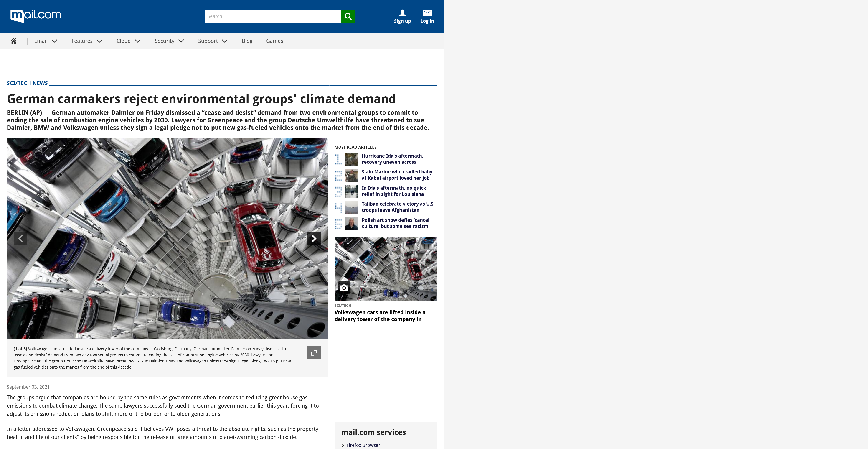Viewport: 868px width, 449px height.
Task: Click the German carmakers reject headline
Action: click(x=201, y=99)
